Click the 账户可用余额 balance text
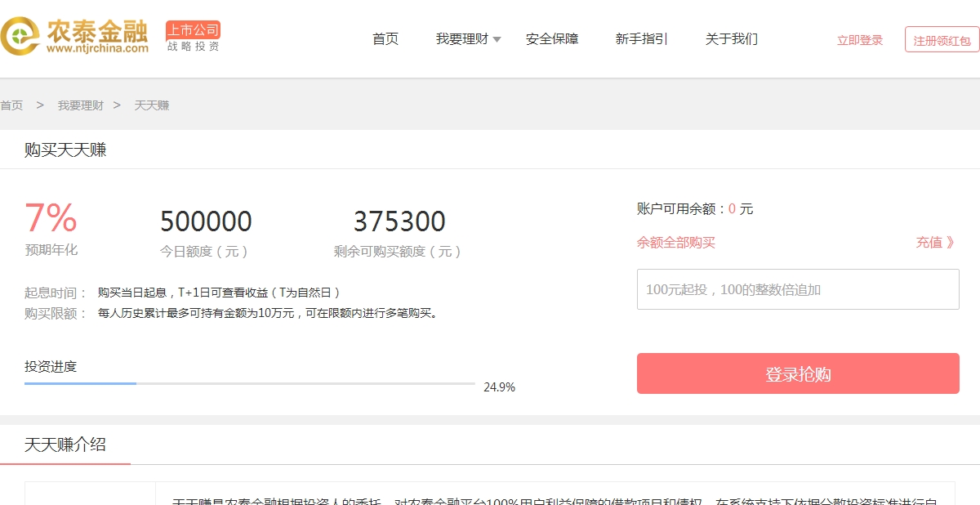 coord(695,209)
